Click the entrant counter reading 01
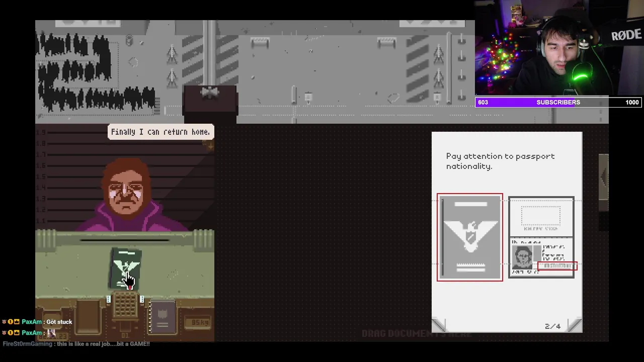Screen dimensions: 644x362 (x=125, y=335)
